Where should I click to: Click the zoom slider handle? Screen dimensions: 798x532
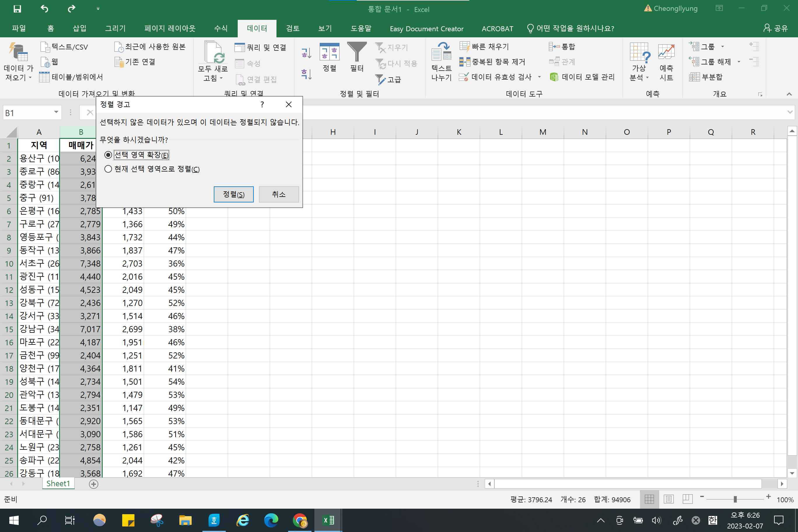(735, 499)
